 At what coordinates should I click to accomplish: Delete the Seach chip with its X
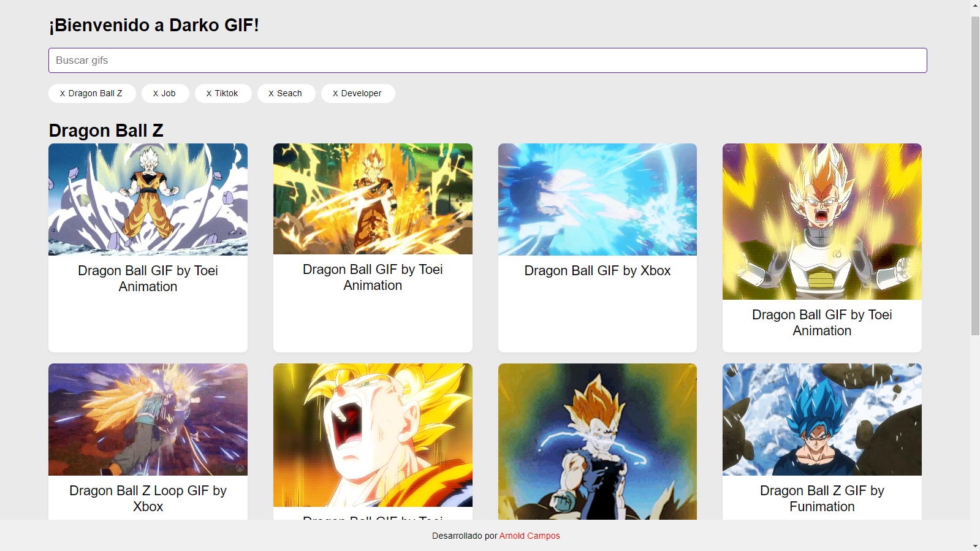click(x=271, y=94)
